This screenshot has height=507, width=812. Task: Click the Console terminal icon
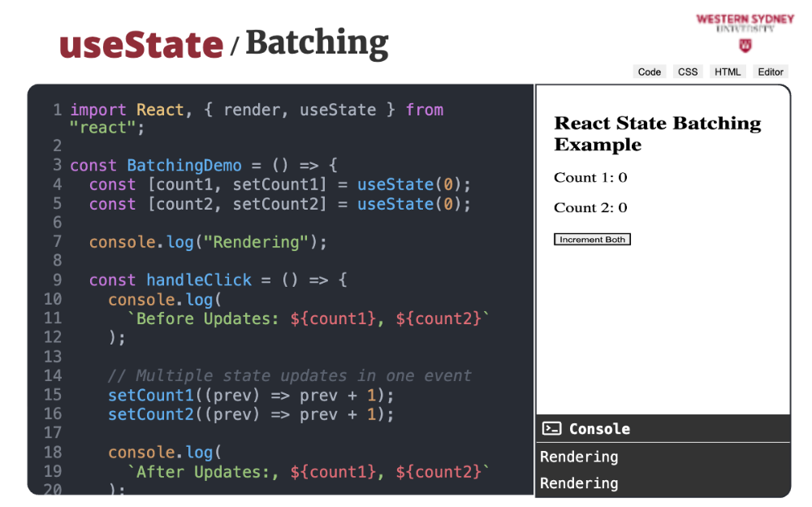552,429
